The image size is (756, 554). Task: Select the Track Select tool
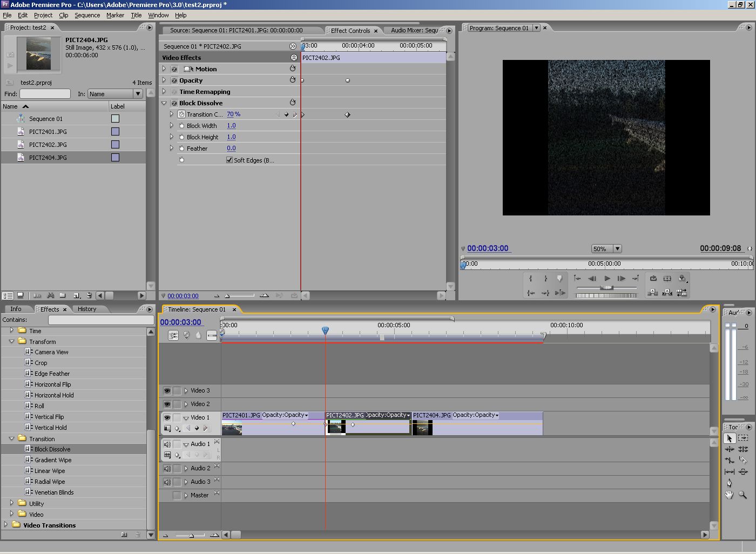point(743,438)
